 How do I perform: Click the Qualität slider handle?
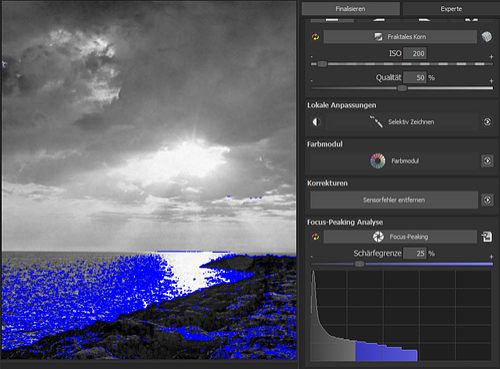point(402,88)
